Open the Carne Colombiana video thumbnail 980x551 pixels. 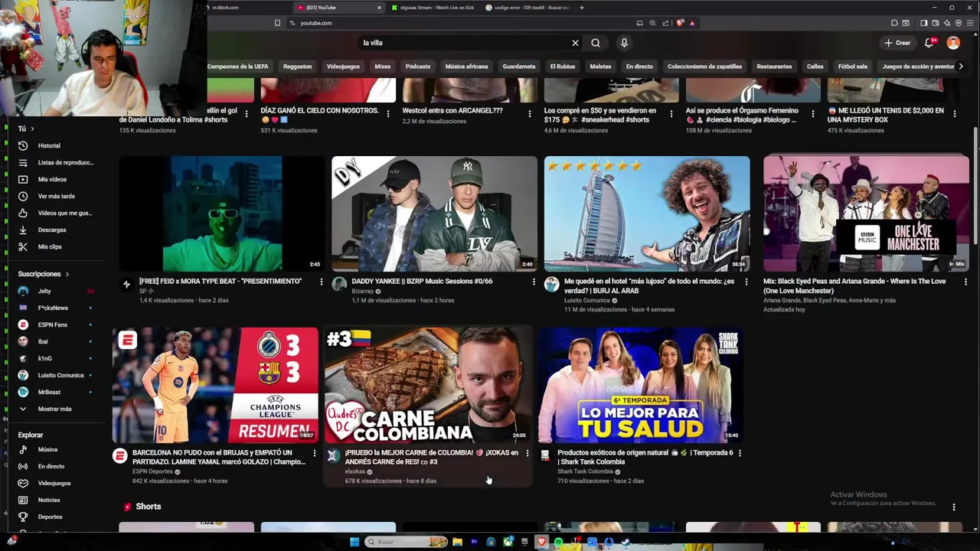(x=427, y=385)
